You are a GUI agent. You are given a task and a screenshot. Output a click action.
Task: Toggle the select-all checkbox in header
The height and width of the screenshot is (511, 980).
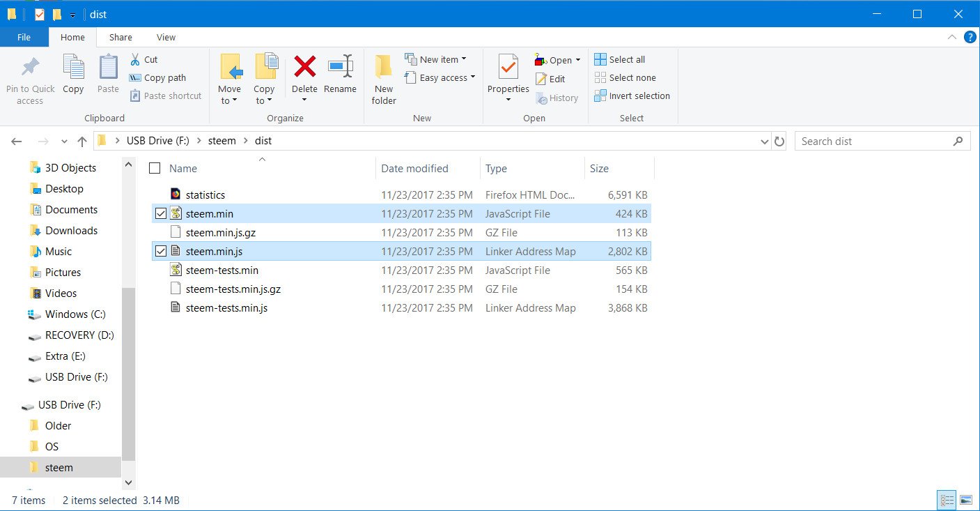[155, 168]
